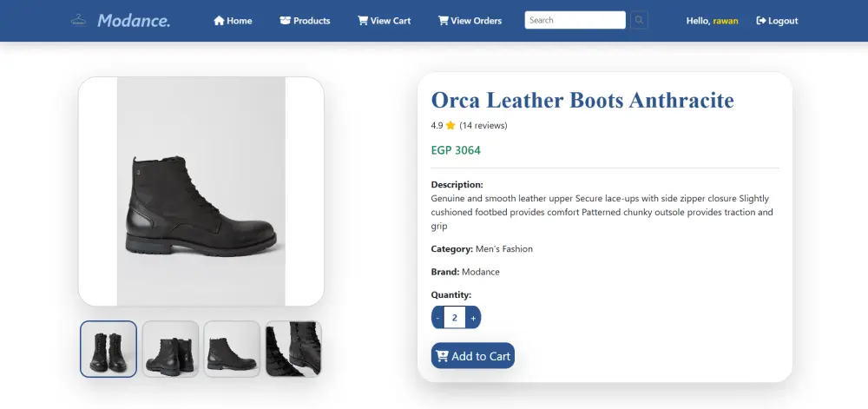Select the second boot thumbnail
The height and width of the screenshot is (409, 868).
click(170, 349)
